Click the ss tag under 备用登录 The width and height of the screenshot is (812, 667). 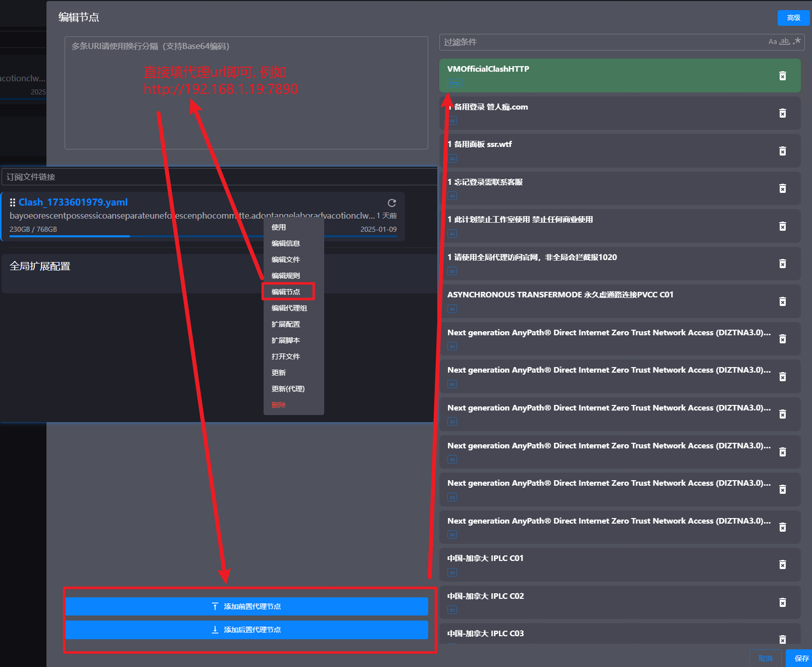tap(452, 121)
